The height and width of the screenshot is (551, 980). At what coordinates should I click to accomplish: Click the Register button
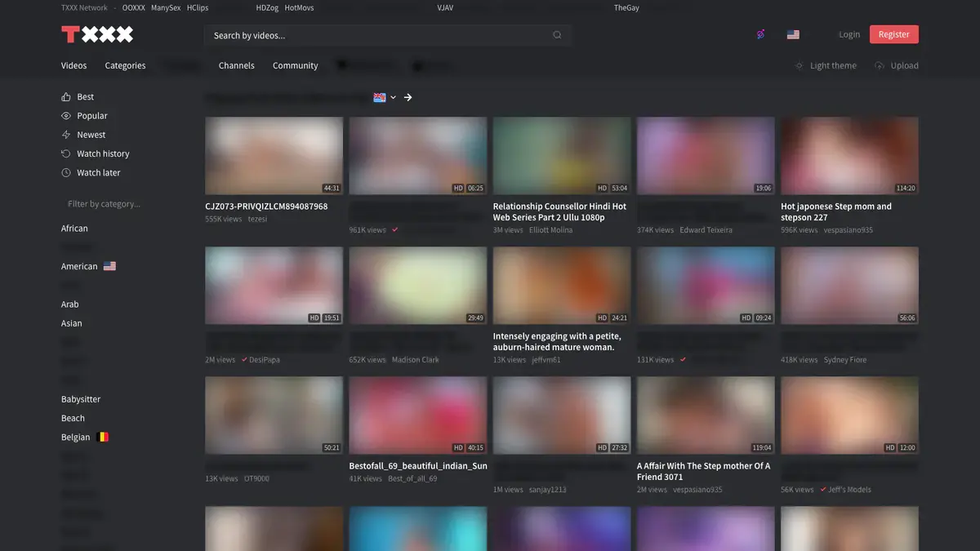coord(893,34)
